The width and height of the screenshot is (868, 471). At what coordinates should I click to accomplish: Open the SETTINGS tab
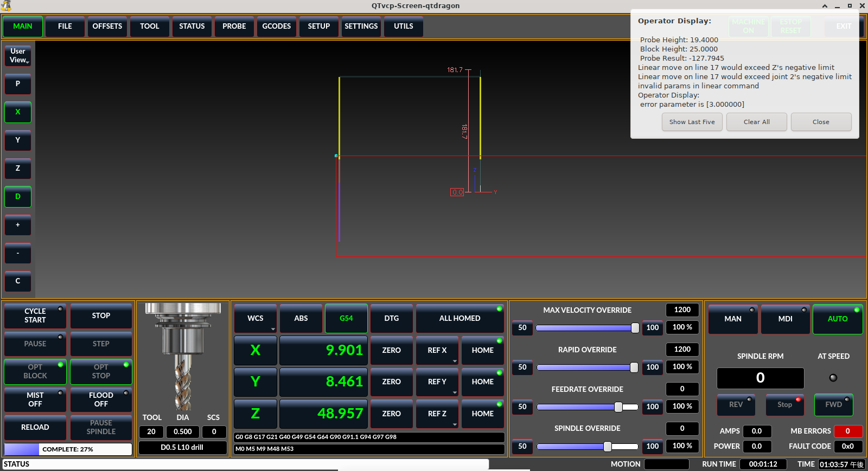click(x=361, y=27)
